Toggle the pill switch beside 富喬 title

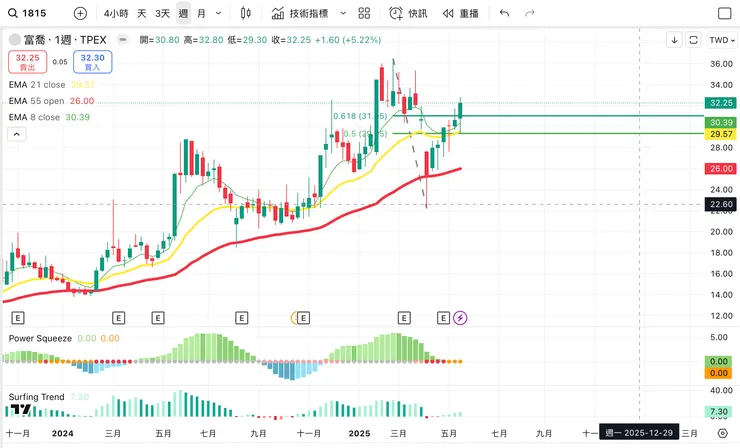[124, 40]
